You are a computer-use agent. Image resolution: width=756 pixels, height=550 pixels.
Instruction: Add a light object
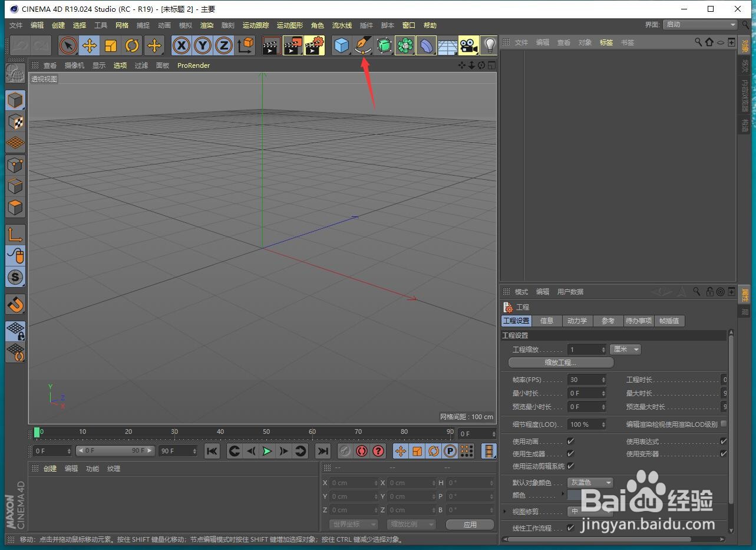tap(489, 45)
